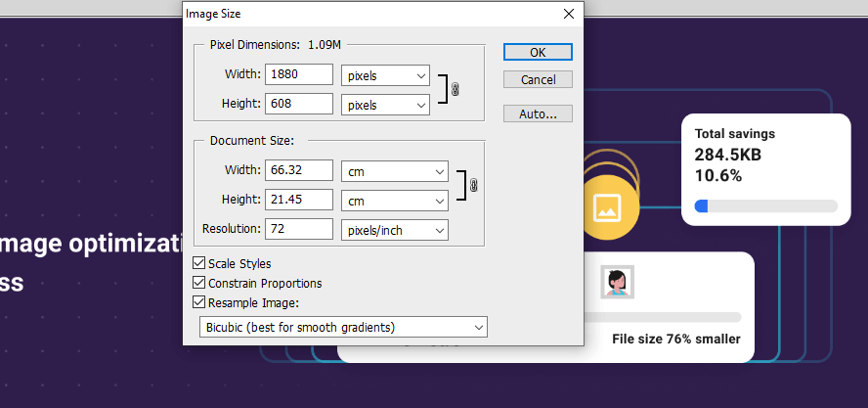Click the 'Image Size' dialog title
This screenshot has width=868, height=408.
click(213, 14)
